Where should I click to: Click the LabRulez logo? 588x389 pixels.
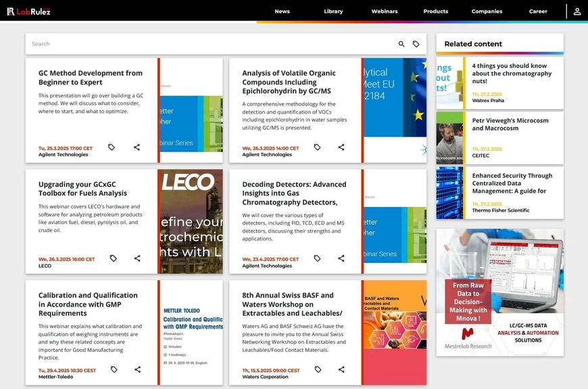tap(28, 12)
